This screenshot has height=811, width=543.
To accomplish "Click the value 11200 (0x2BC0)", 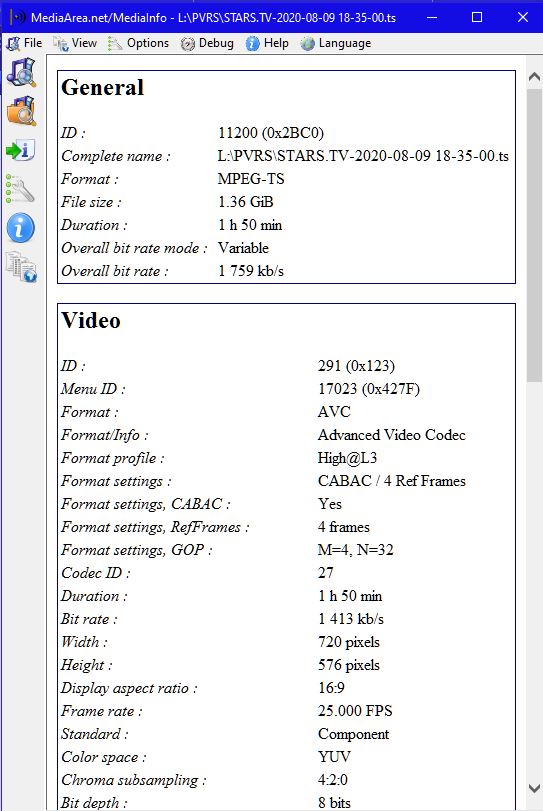I will click(271, 133).
